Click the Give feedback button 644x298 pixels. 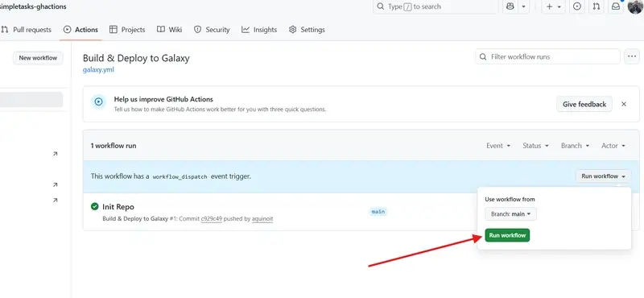coord(584,104)
